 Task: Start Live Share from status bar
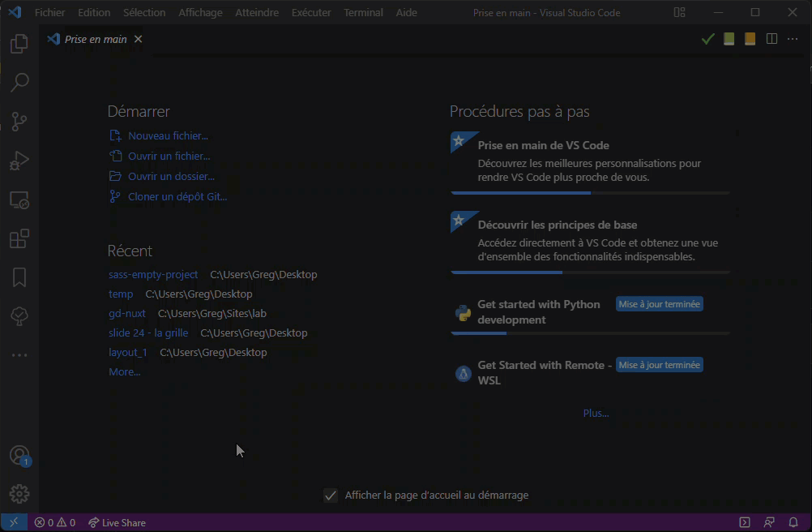click(x=117, y=523)
